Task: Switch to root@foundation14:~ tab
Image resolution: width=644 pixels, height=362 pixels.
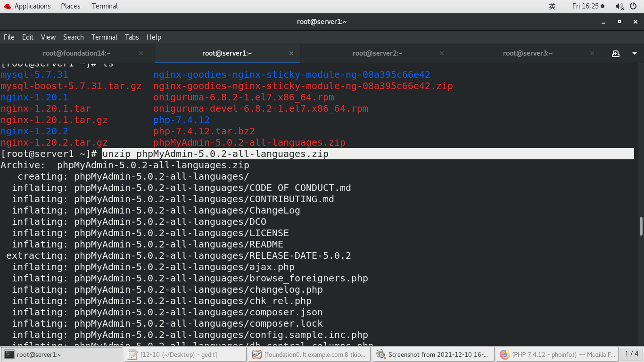Action: (x=77, y=53)
